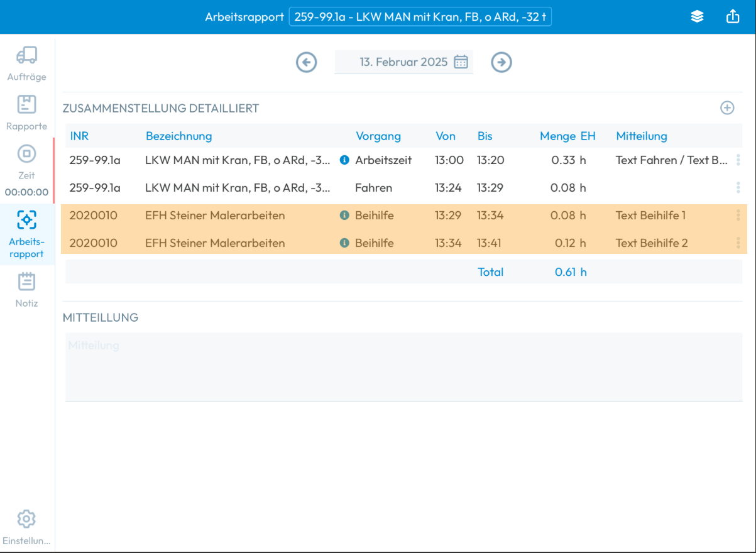Screen dimensions: 756x553
Task: Go to next day with right arrow
Action: (x=501, y=62)
